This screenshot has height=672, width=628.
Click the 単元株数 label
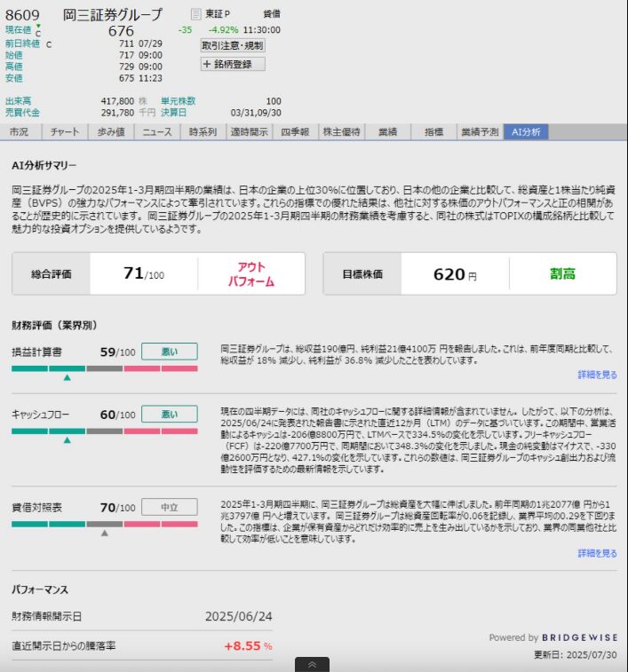pos(179,101)
